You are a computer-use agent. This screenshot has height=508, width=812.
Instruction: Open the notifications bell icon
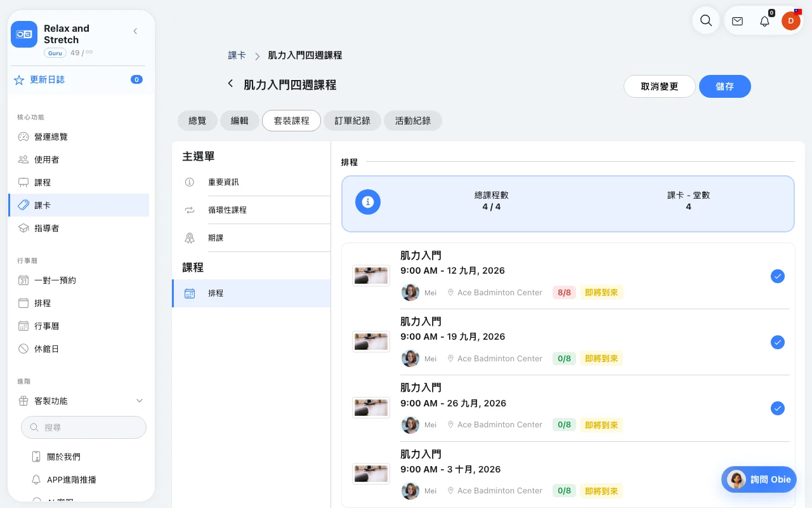(764, 21)
